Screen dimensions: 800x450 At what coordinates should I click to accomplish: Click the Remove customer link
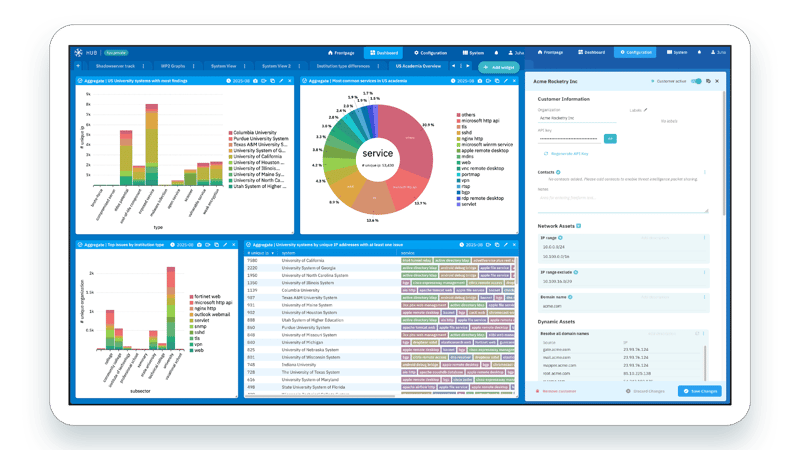[559, 391]
